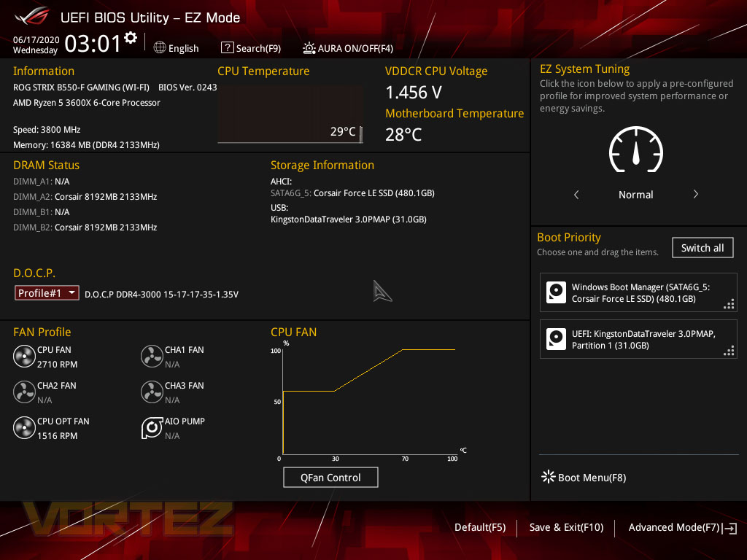Click the CPU FAN icon

(x=24, y=356)
